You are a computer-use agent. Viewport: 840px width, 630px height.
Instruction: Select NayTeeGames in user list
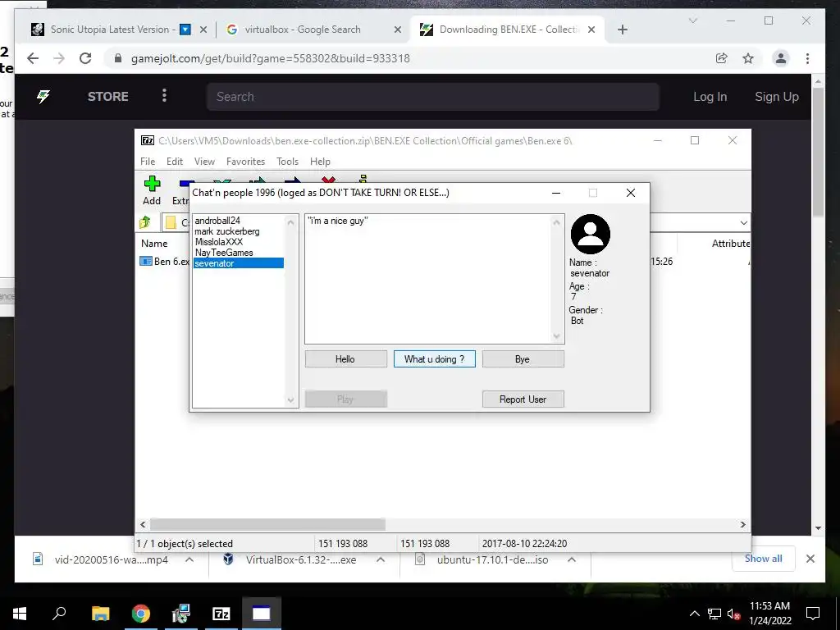(239, 253)
